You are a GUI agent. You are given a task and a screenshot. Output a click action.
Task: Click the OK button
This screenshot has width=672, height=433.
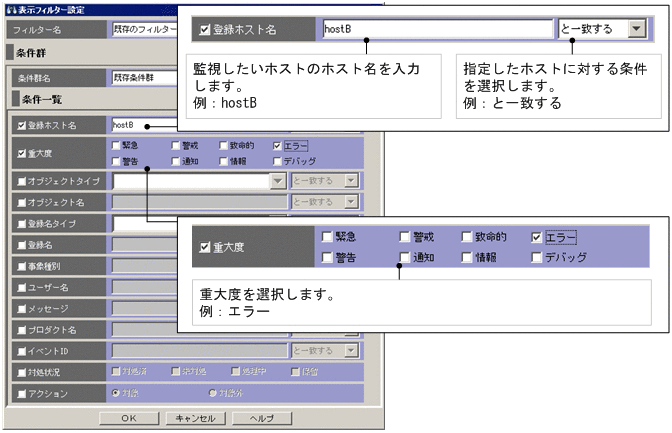tap(129, 418)
